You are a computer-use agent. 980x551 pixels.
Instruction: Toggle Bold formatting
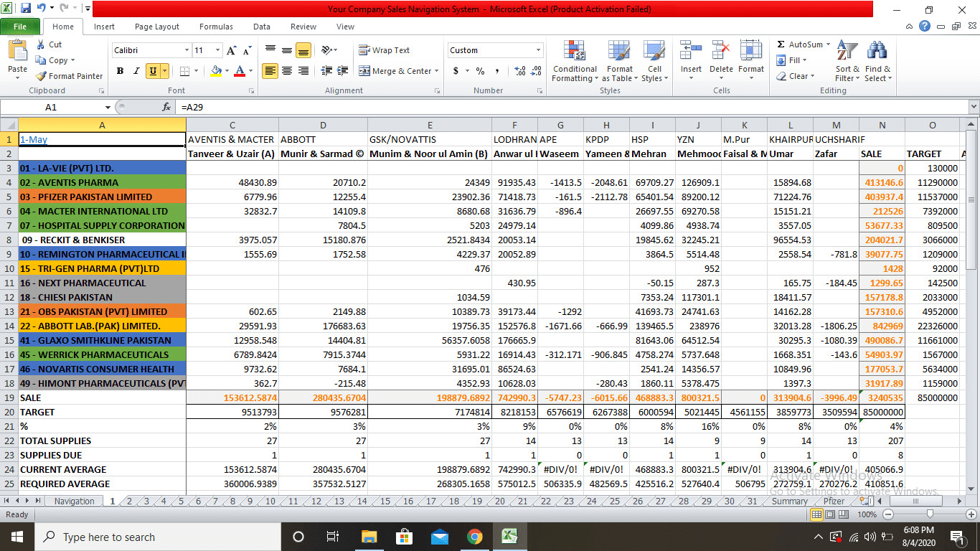(x=120, y=71)
